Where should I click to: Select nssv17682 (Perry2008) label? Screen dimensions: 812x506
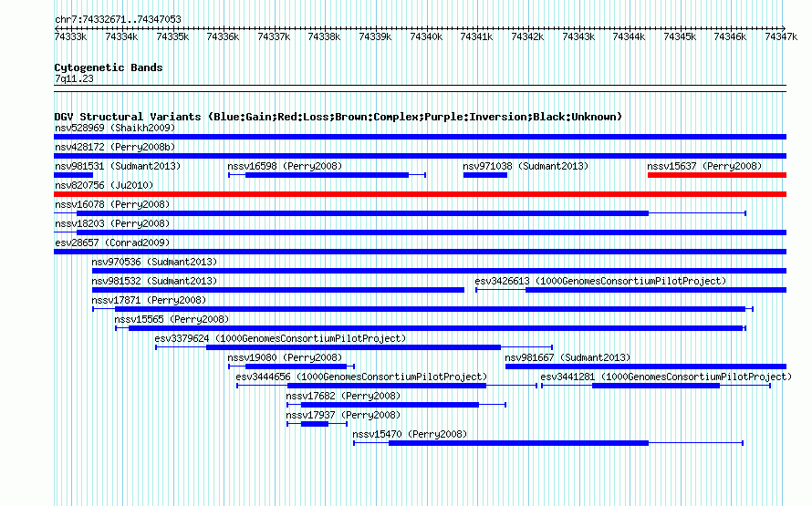343,396
